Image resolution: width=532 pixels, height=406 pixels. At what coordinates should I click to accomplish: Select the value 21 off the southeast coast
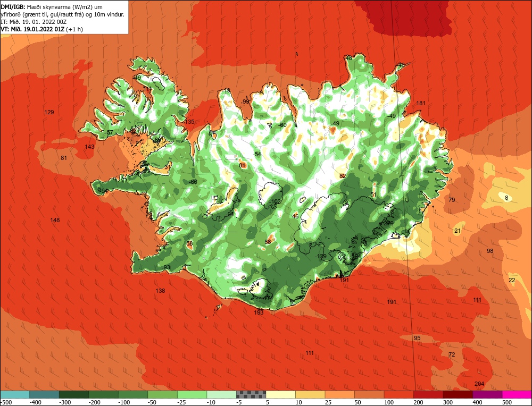pyautogui.click(x=458, y=231)
